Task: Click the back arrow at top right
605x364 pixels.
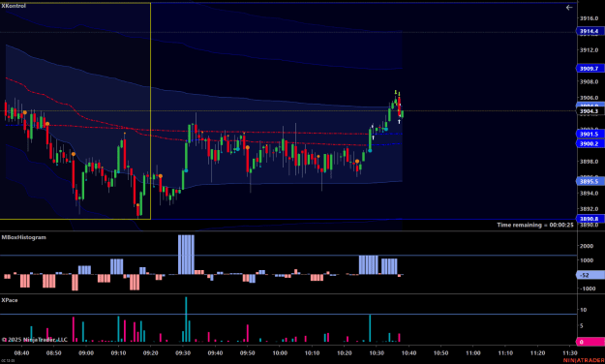Action: click(569, 8)
